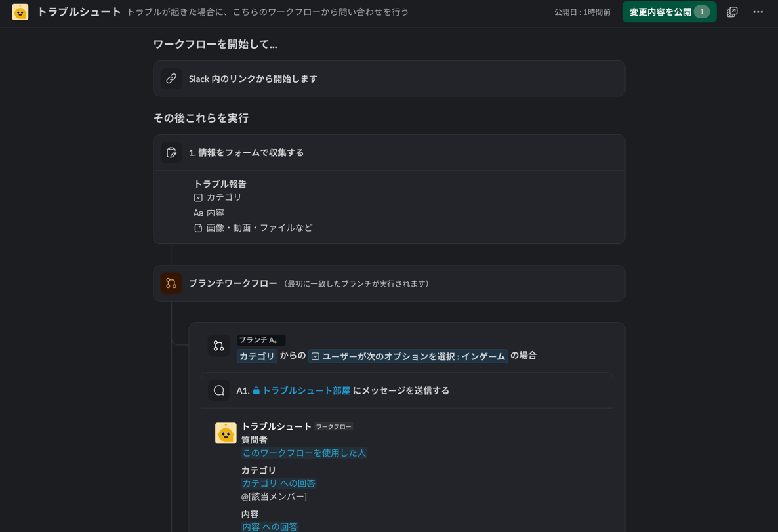
Task: Click the copy workflow icon in the top bar
Action: click(x=731, y=12)
